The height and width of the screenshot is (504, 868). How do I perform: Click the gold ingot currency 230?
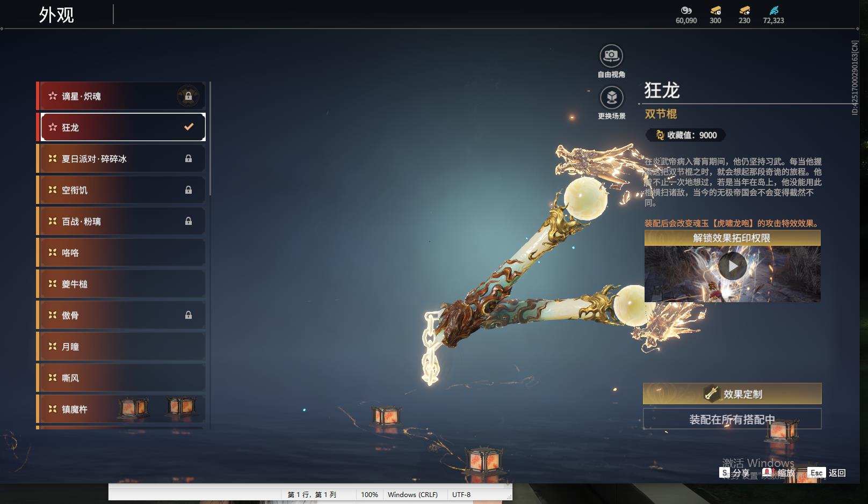point(744,15)
